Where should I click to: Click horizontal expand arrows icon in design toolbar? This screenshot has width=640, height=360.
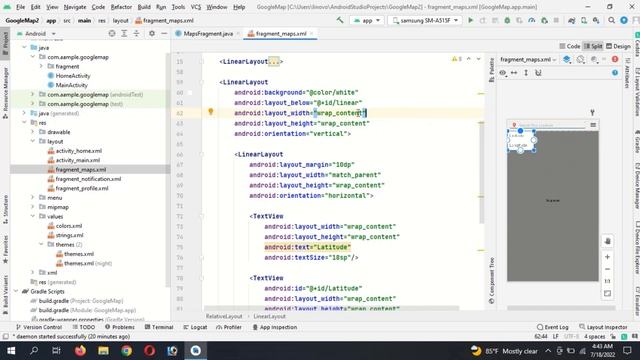coord(514,73)
